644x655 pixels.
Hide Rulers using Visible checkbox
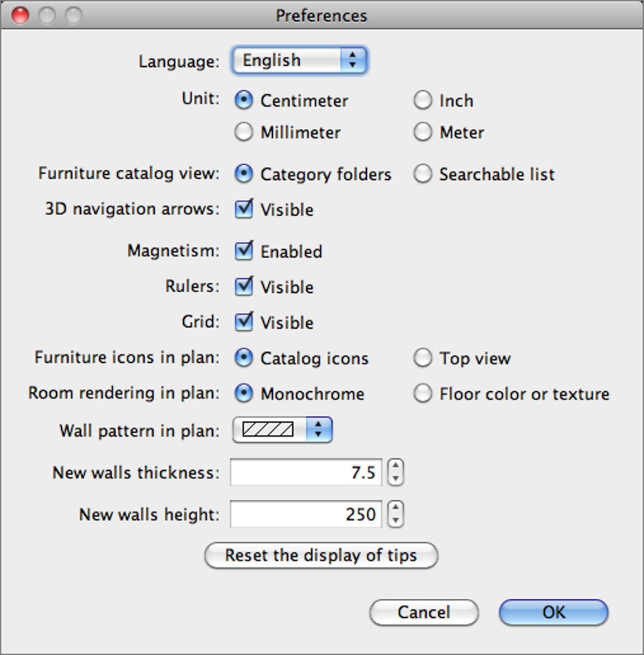(244, 287)
